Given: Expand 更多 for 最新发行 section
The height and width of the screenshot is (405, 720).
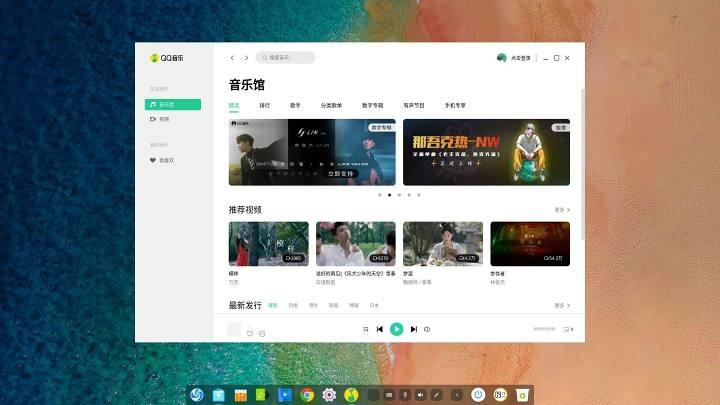Looking at the screenshot, I should pyautogui.click(x=562, y=305).
